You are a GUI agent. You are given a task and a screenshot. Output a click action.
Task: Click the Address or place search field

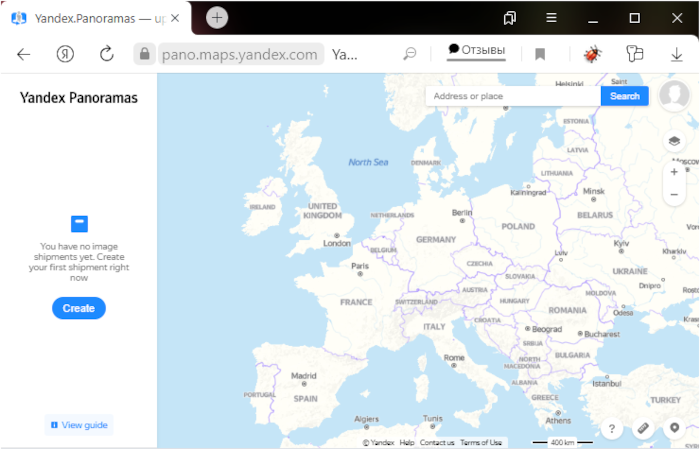[x=513, y=96]
